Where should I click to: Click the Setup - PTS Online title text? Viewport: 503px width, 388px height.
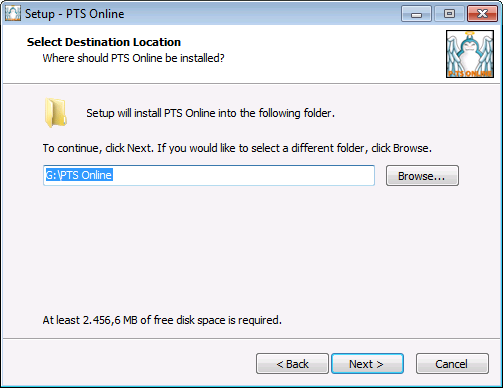point(75,14)
